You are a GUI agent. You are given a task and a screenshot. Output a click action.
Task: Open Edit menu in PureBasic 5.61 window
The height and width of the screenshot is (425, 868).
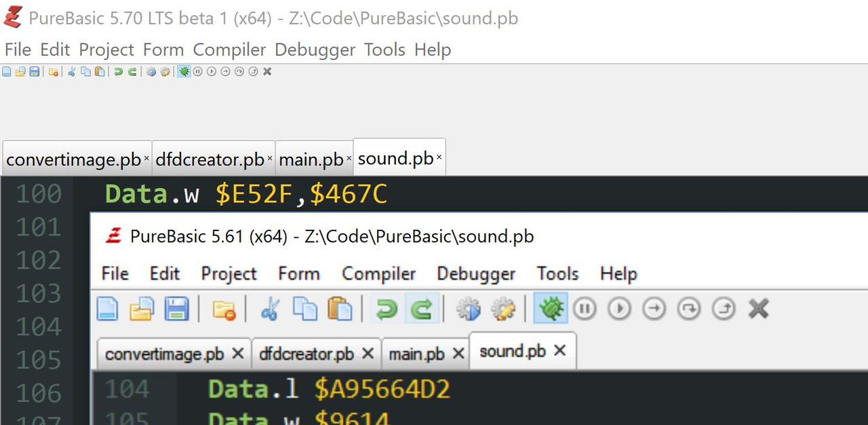[165, 273]
